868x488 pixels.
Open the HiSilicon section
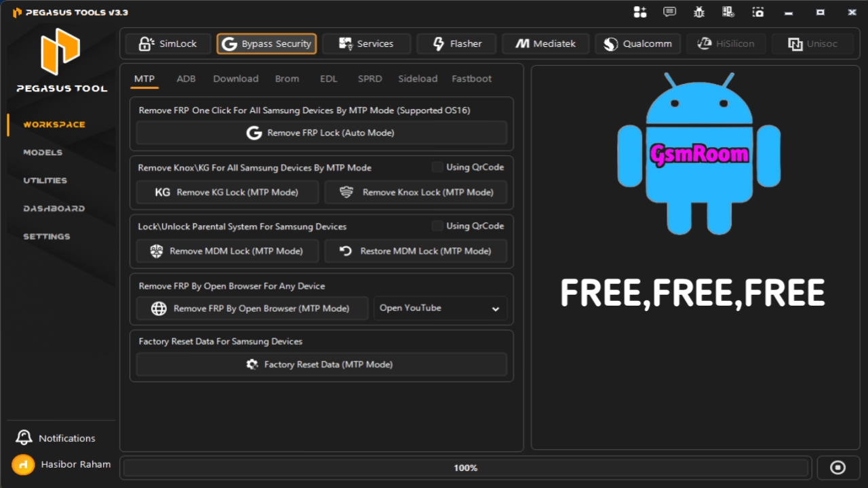[726, 44]
